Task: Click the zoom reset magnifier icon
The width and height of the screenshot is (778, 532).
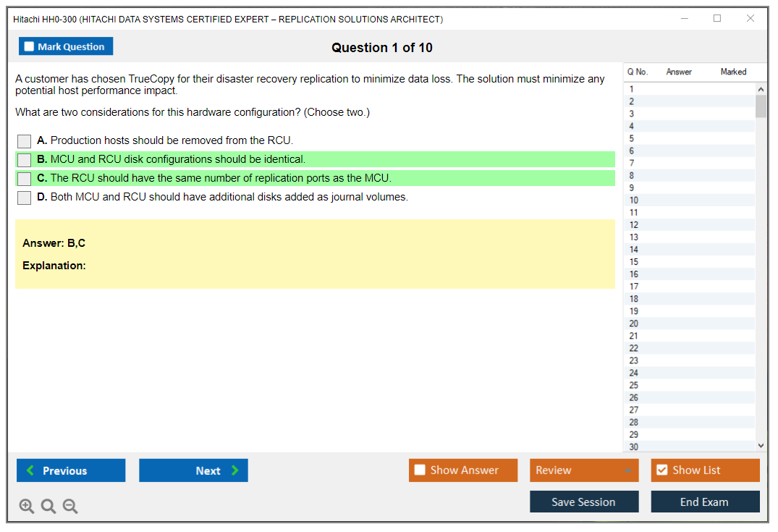Action: pos(48,507)
